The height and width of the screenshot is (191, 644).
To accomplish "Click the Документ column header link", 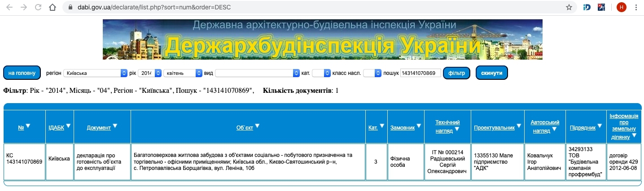I will coord(99,128).
